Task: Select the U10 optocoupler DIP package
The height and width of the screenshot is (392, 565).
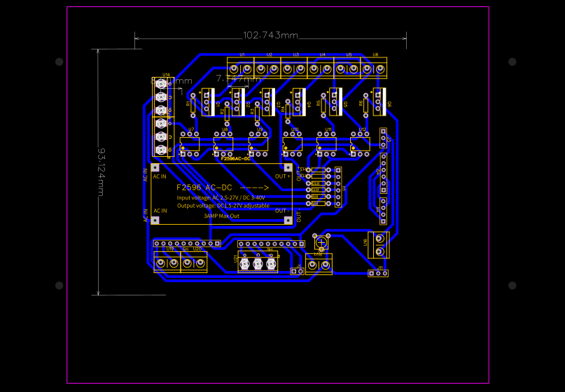Action: (293, 144)
